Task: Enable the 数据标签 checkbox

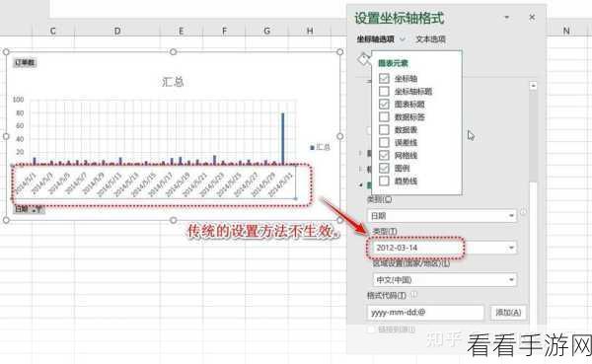Action: click(x=384, y=116)
